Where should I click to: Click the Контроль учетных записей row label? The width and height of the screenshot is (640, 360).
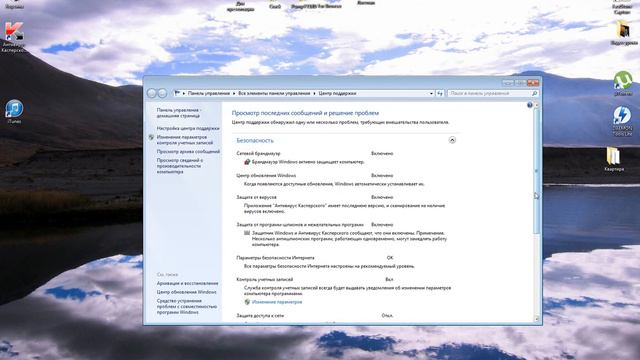pyautogui.click(x=264, y=280)
